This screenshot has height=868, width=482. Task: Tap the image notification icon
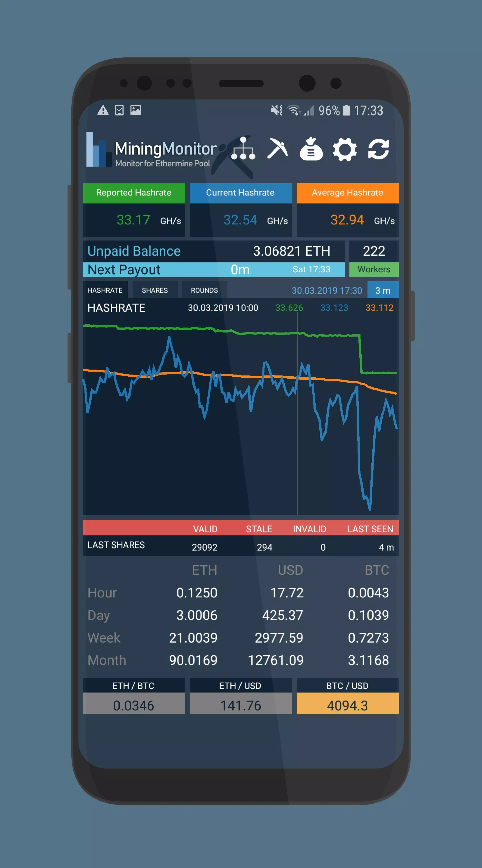(x=136, y=110)
